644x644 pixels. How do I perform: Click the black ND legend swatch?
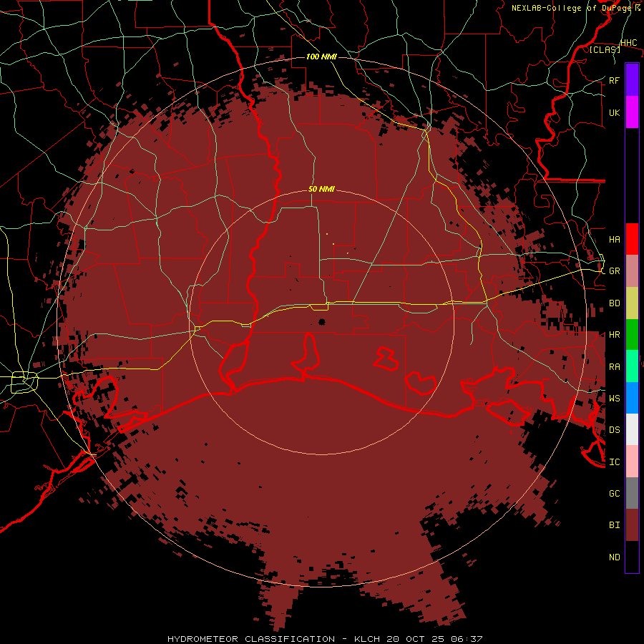(632, 557)
